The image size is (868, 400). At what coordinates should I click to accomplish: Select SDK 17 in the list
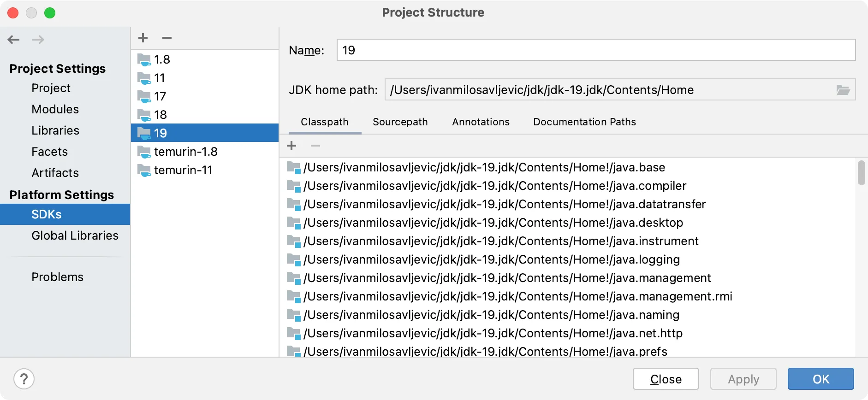click(205, 96)
